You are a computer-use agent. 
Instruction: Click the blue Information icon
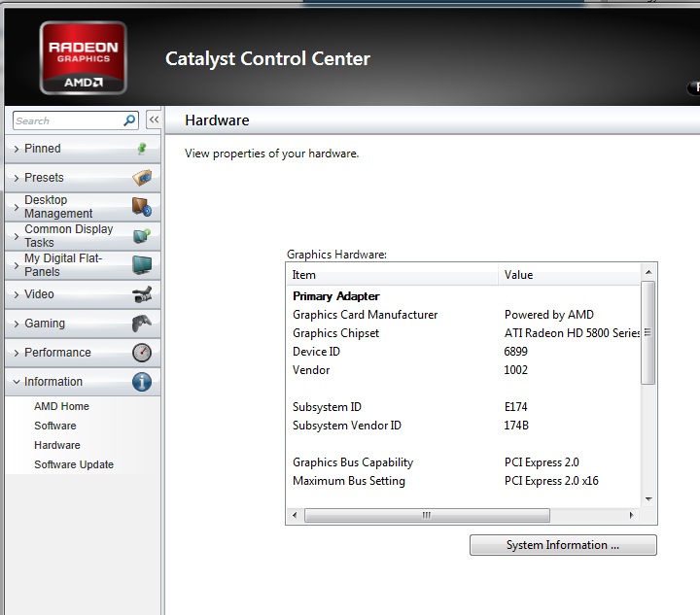click(142, 382)
